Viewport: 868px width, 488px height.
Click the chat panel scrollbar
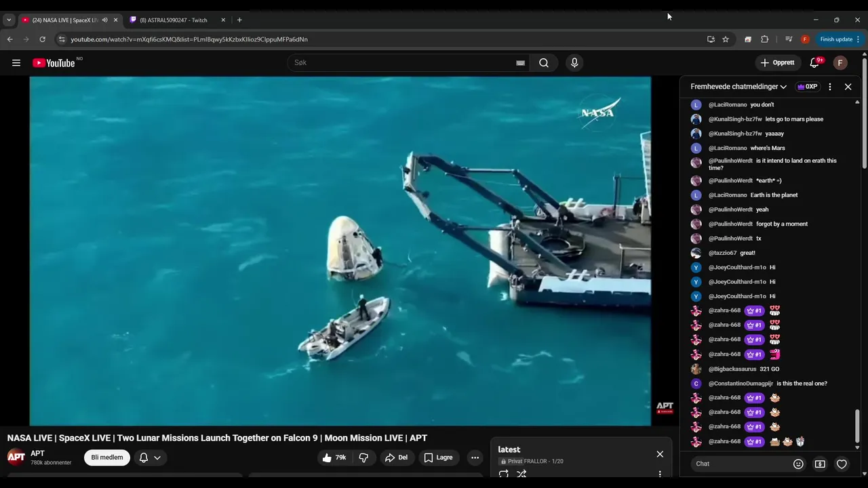857,426
